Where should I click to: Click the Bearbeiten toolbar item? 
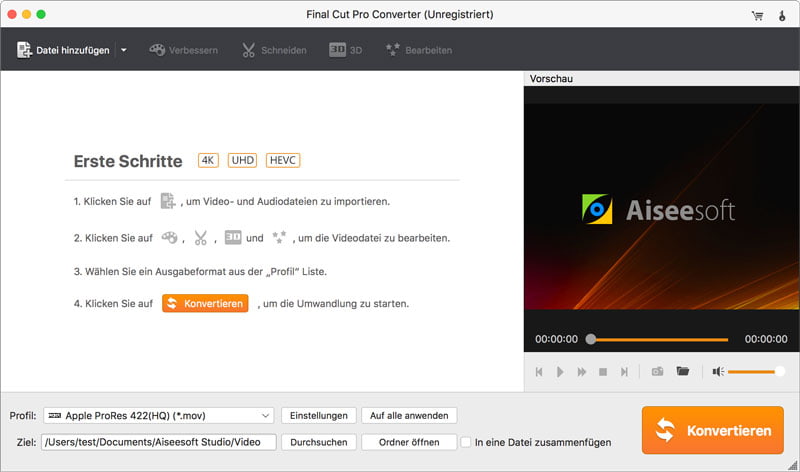pos(418,50)
